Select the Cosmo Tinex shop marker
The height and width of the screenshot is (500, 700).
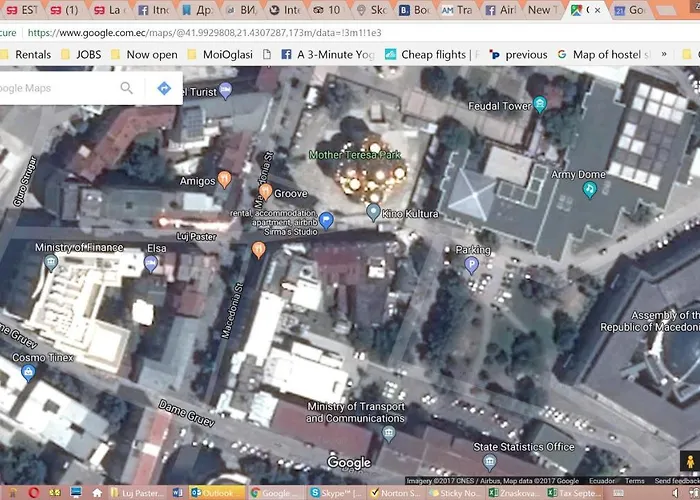coord(28,373)
